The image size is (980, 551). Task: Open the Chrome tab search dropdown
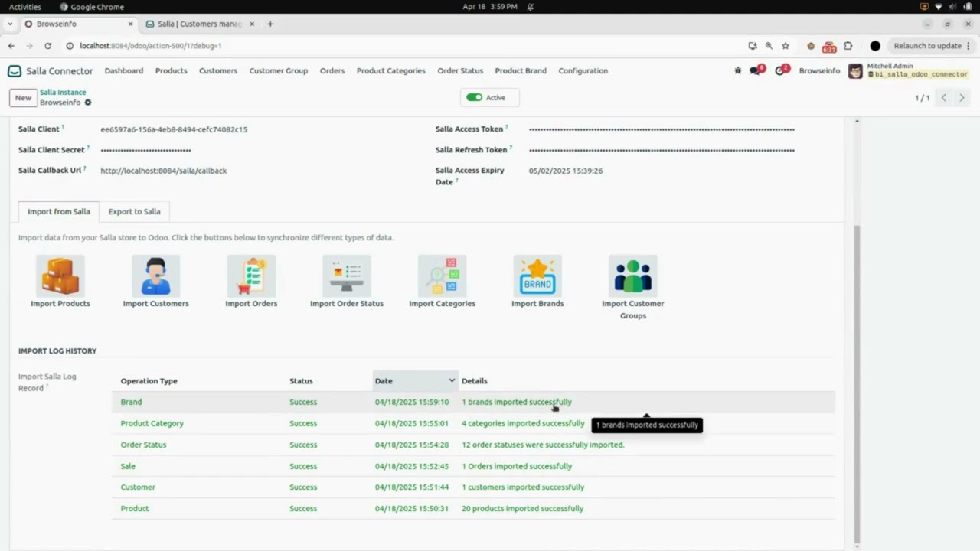[x=10, y=24]
